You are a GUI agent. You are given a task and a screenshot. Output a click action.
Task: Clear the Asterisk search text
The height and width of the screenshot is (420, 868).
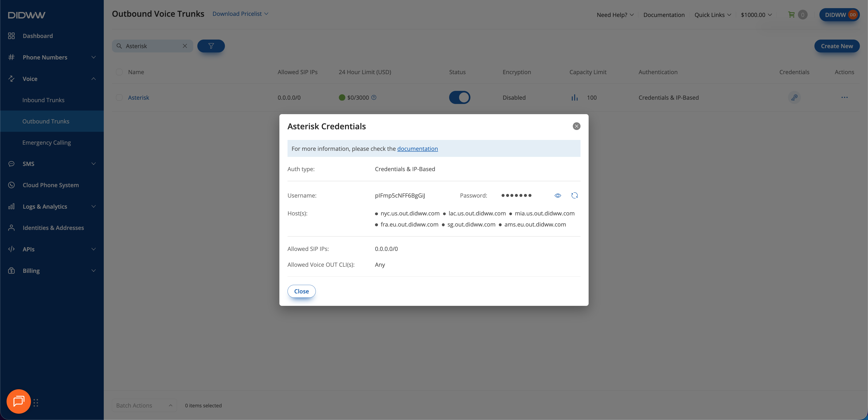tap(185, 46)
